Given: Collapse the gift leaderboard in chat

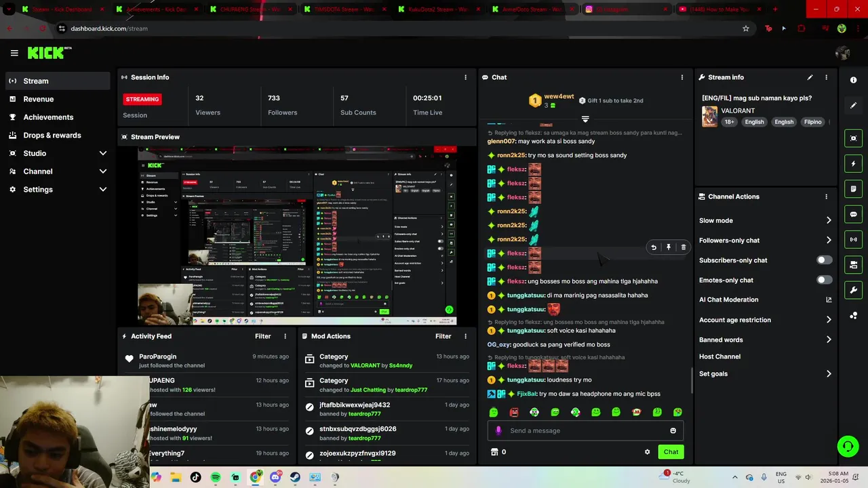Looking at the screenshot, I should [585, 119].
